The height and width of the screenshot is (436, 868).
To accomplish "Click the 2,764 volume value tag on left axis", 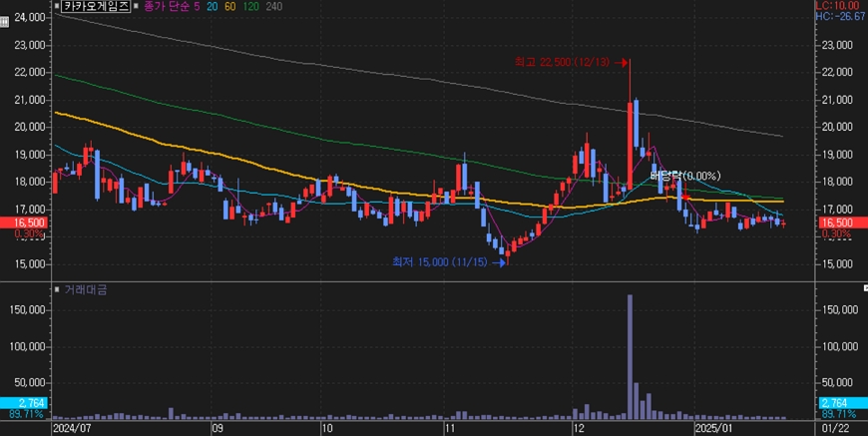I will pos(26,400).
